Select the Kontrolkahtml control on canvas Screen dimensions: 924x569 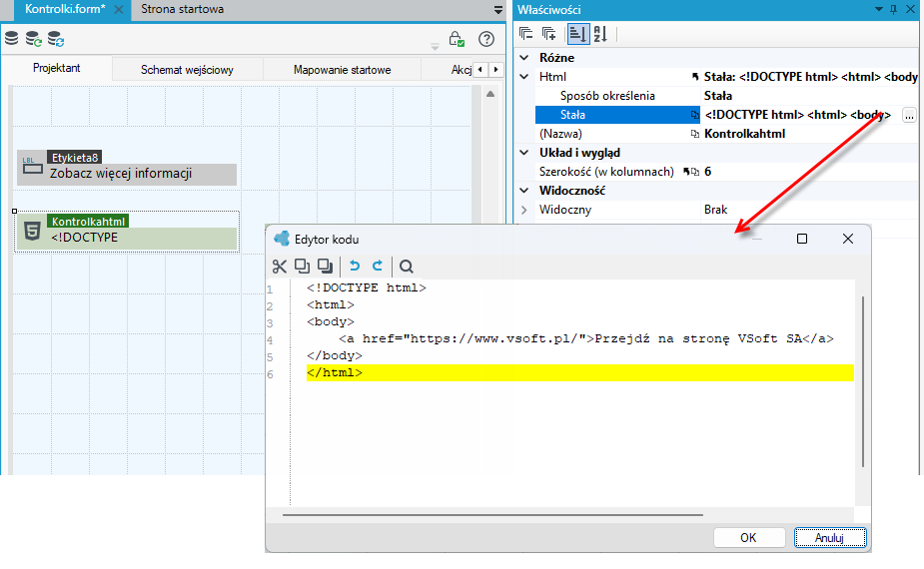click(127, 232)
